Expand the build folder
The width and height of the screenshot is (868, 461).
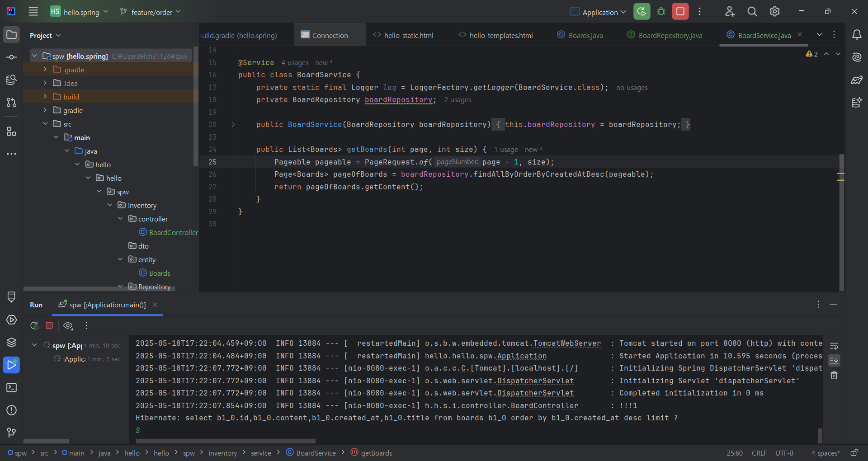45,97
